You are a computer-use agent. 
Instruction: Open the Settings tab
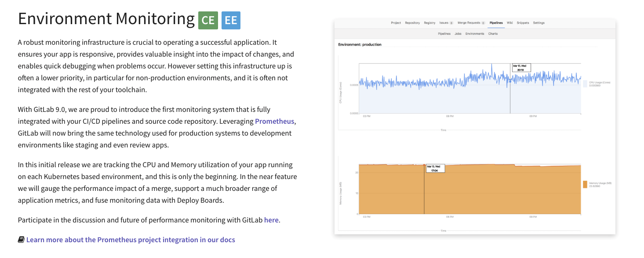tap(538, 23)
